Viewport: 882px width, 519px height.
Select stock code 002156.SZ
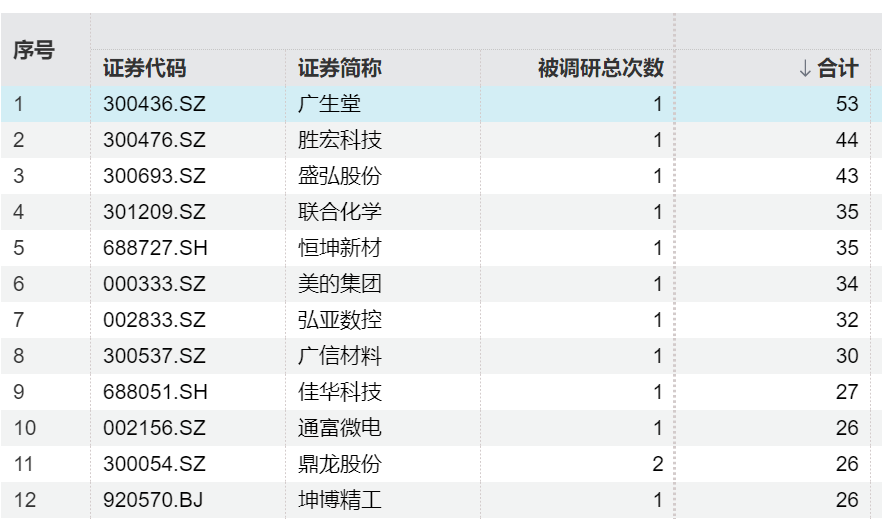tap(154, 428)
